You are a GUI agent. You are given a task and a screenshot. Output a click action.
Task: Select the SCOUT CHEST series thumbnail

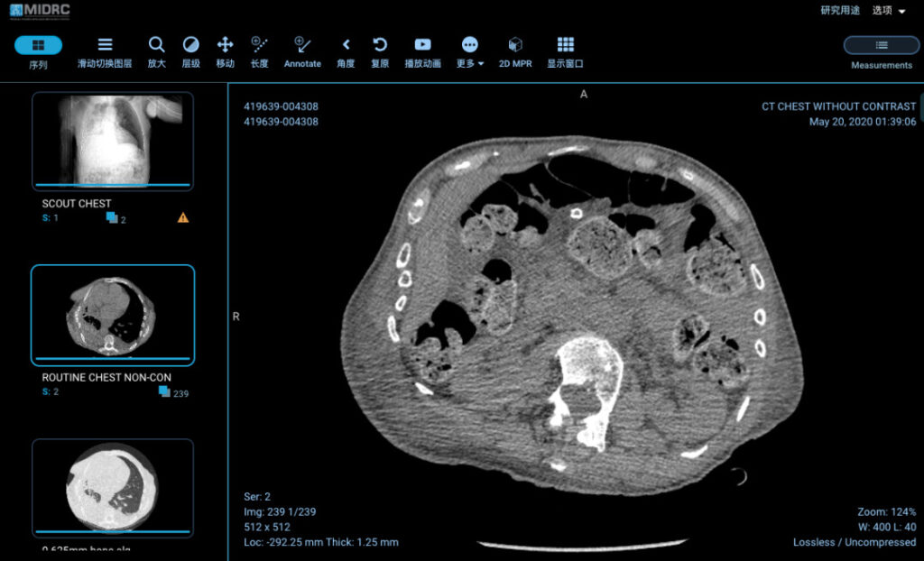click(x=113, y=142)
